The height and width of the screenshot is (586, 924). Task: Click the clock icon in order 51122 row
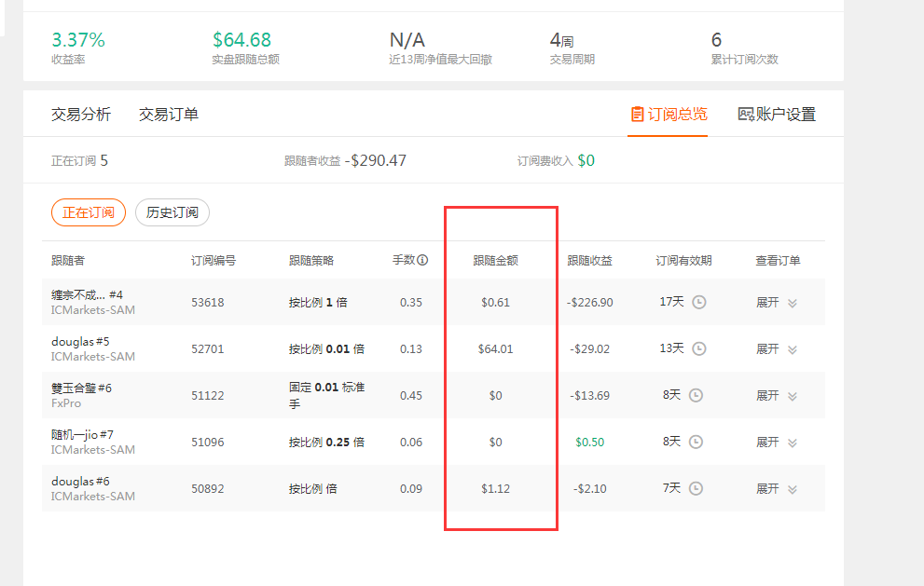[696, 395]
